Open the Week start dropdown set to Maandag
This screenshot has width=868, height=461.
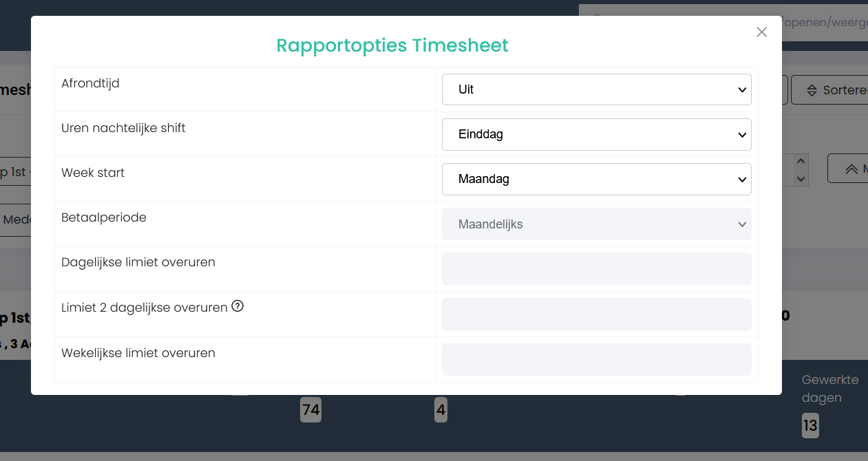click(596, 179)
